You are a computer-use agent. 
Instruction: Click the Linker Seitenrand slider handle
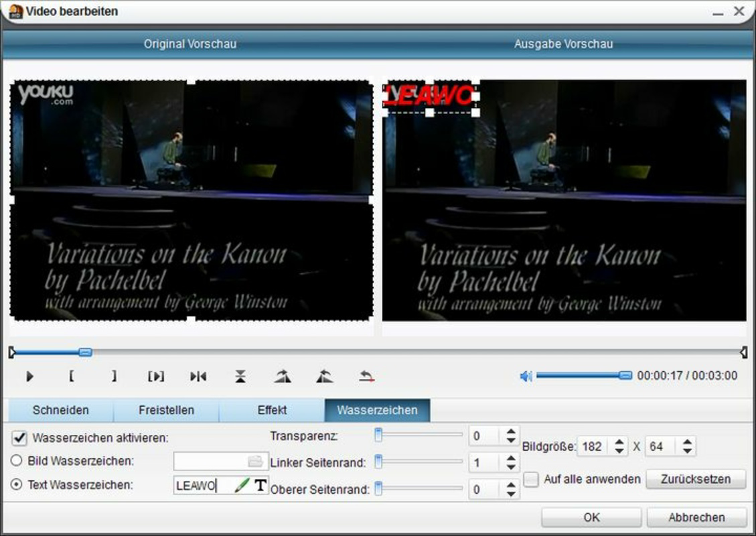point(378,462)
